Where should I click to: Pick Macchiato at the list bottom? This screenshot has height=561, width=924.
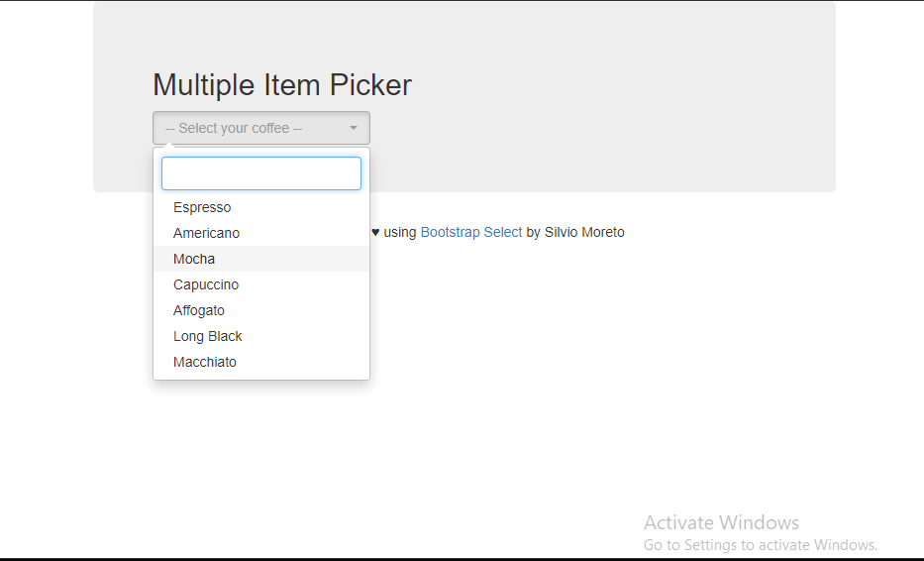pos(261,362)
